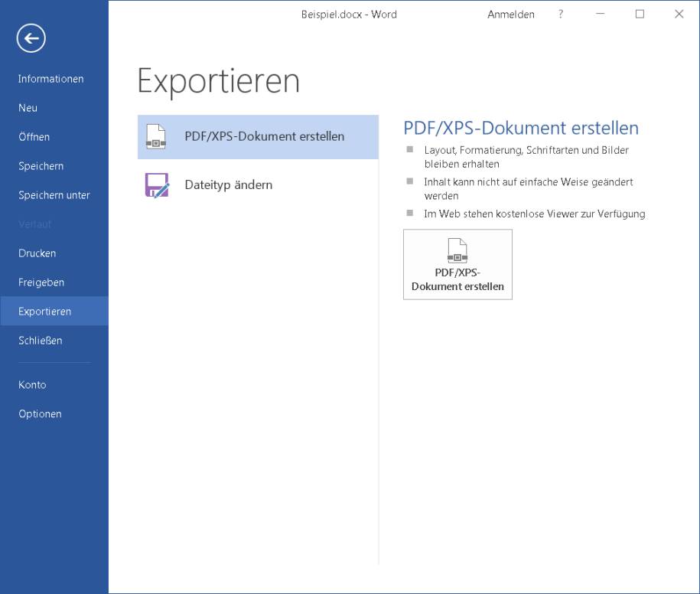Select PDF/XPS-Dokument erstellen export option
This screenshot has width=700, height=594.
point(258,137)
